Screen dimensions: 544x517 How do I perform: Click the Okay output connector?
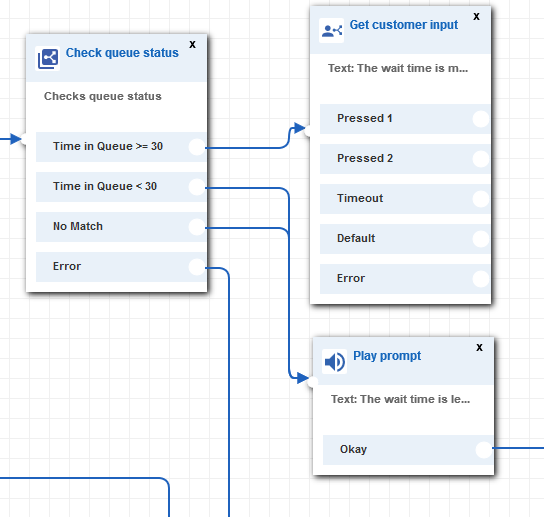tap(484, 450)
